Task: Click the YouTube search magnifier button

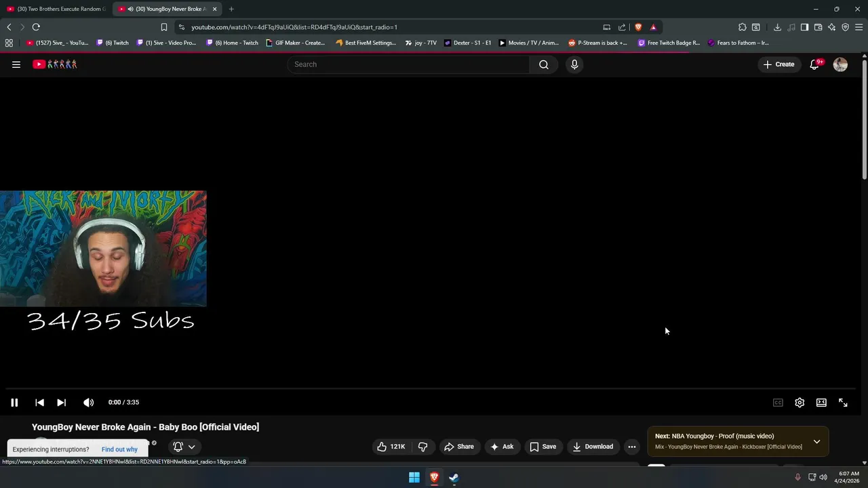Action: [544, 64]
